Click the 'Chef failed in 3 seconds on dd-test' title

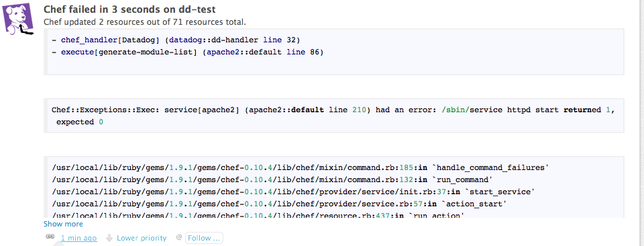tap(129, 9)
